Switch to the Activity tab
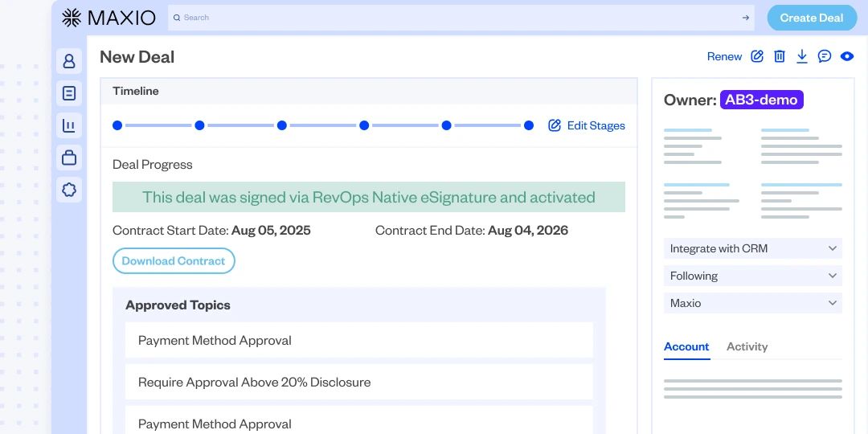Image resolution: width=868 pixels, height=434 pixels. coord(747,346)
